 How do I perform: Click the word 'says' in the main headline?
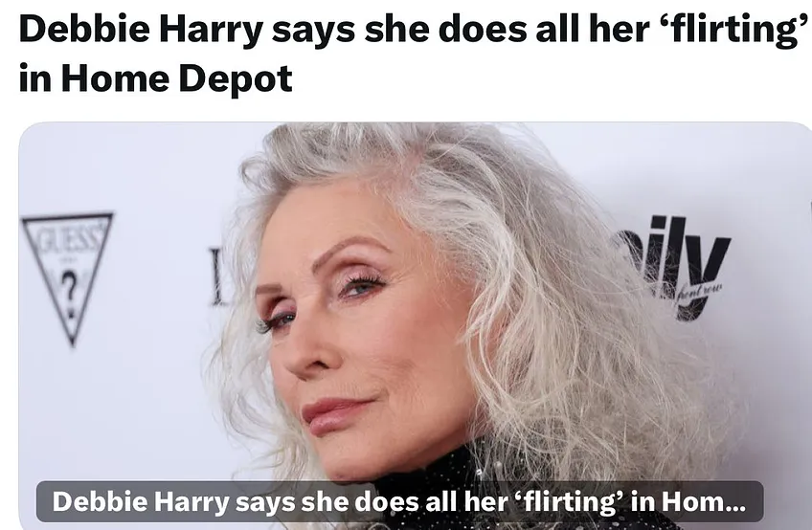314,31
